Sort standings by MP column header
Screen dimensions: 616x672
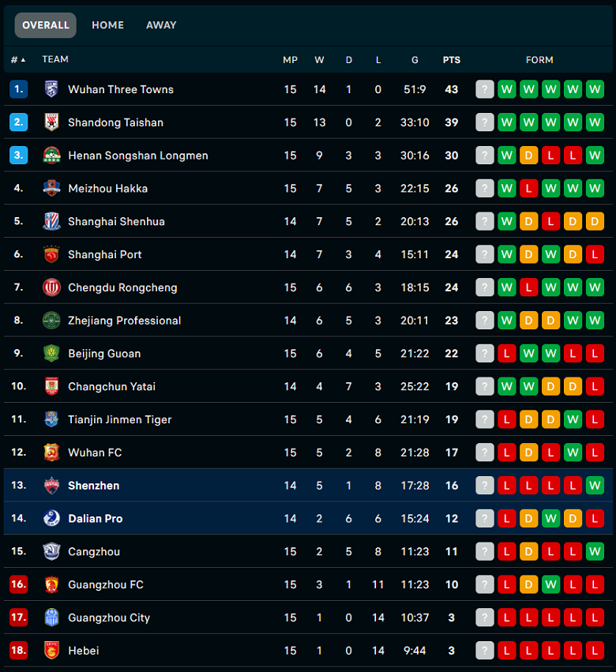tap(290, 60)
